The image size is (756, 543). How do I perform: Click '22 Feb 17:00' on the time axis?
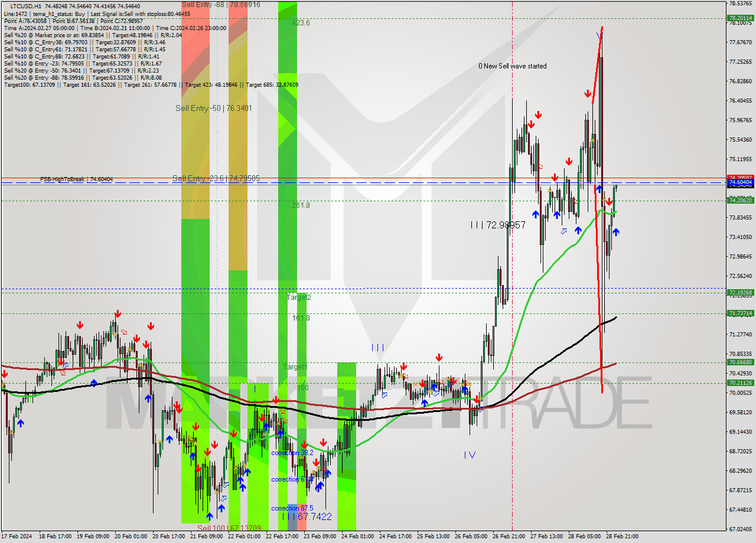[282, 537]
